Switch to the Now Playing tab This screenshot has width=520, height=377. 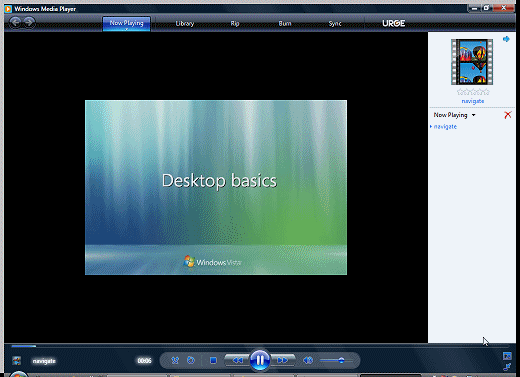coord(126,23)
